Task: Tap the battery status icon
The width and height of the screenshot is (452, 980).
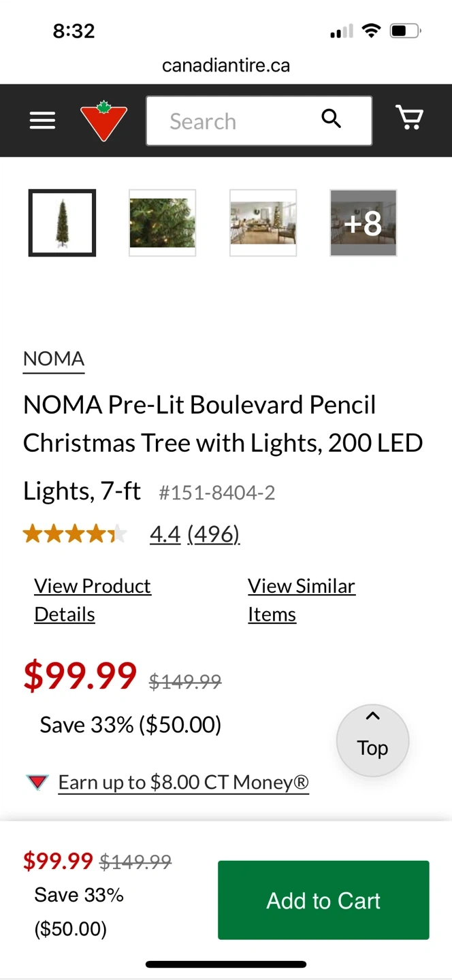Action: tap(406, 31)
